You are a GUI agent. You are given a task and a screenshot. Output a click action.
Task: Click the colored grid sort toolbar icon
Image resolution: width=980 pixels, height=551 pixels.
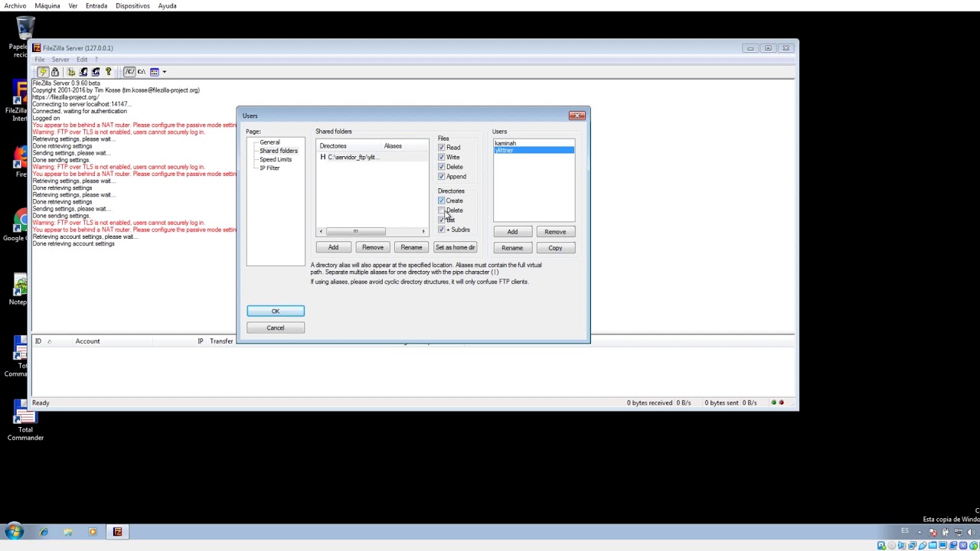[154, 72]
